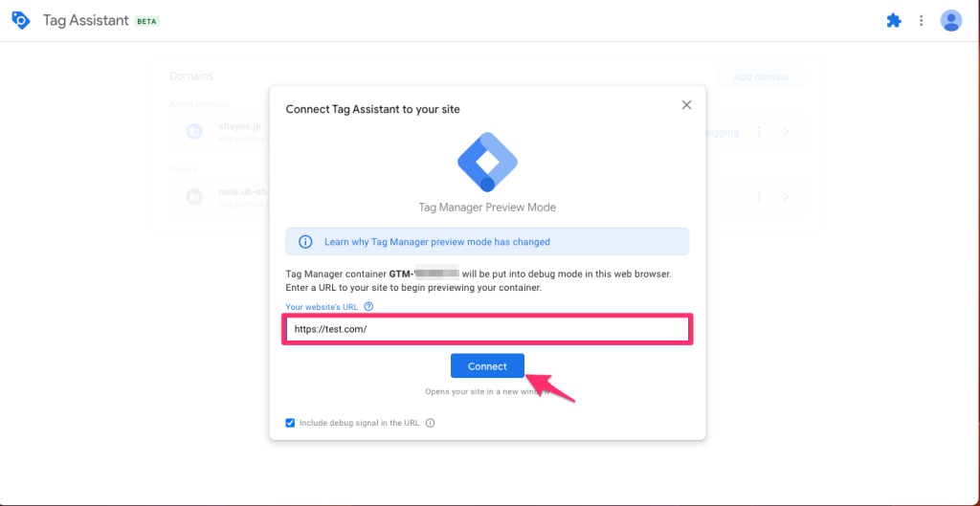Open three-dot menu for mnb.uh-oh history row
This screenshot has height=506, width=980.
759,197
